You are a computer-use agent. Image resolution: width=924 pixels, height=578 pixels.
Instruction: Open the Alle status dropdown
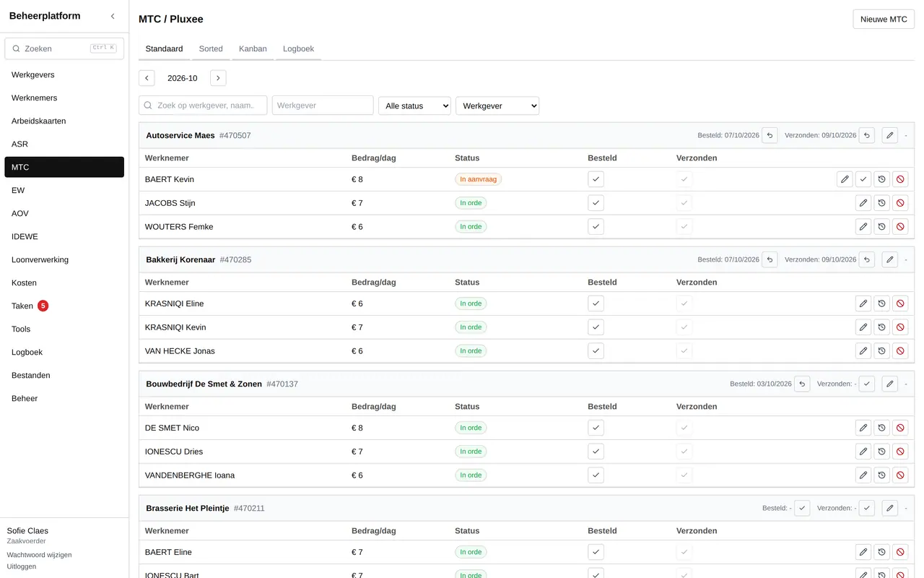pos(414,105)
